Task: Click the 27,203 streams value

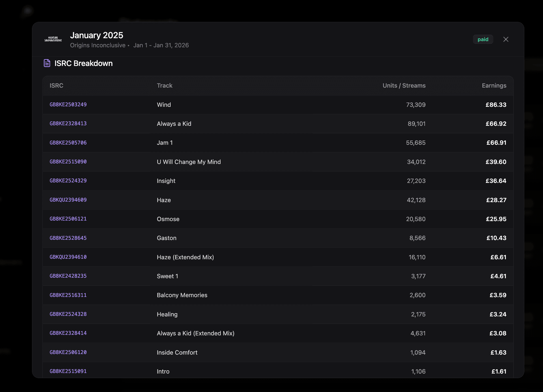Action: click(x=416, y=181)
